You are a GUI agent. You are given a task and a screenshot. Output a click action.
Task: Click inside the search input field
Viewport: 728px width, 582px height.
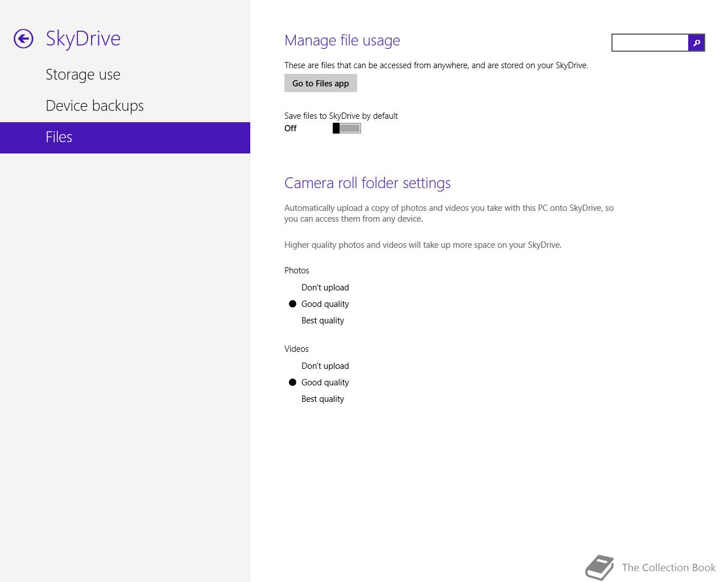(x=650, y=43)
